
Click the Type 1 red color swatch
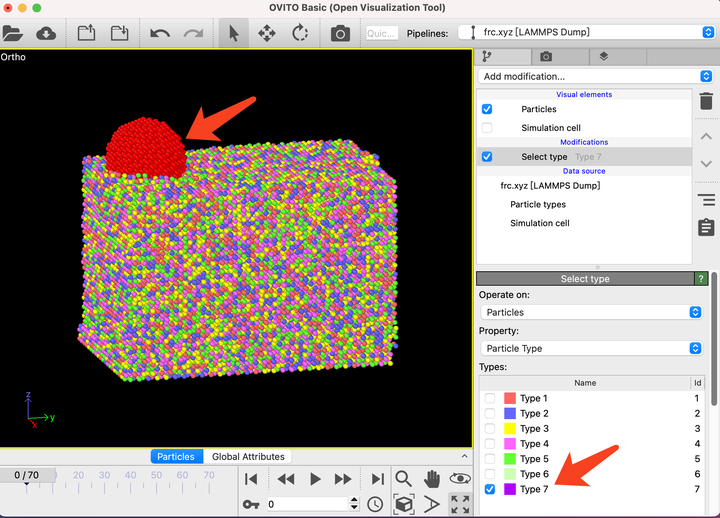click(510, 399)
